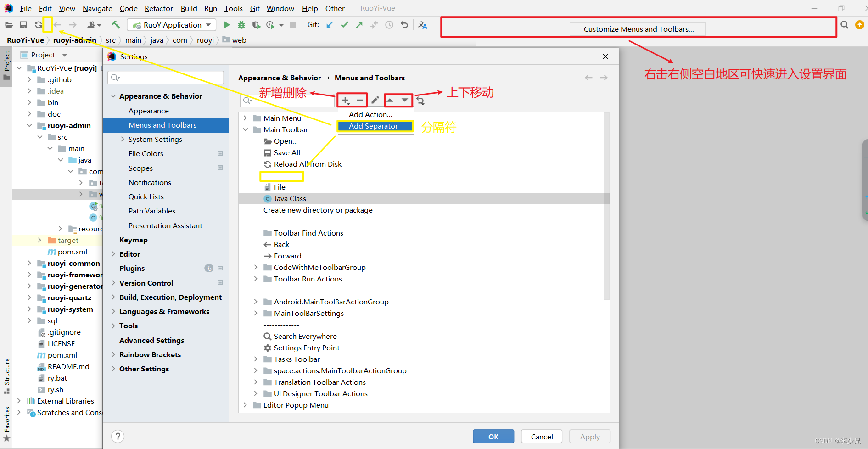Open Git history clock icon

389,25
